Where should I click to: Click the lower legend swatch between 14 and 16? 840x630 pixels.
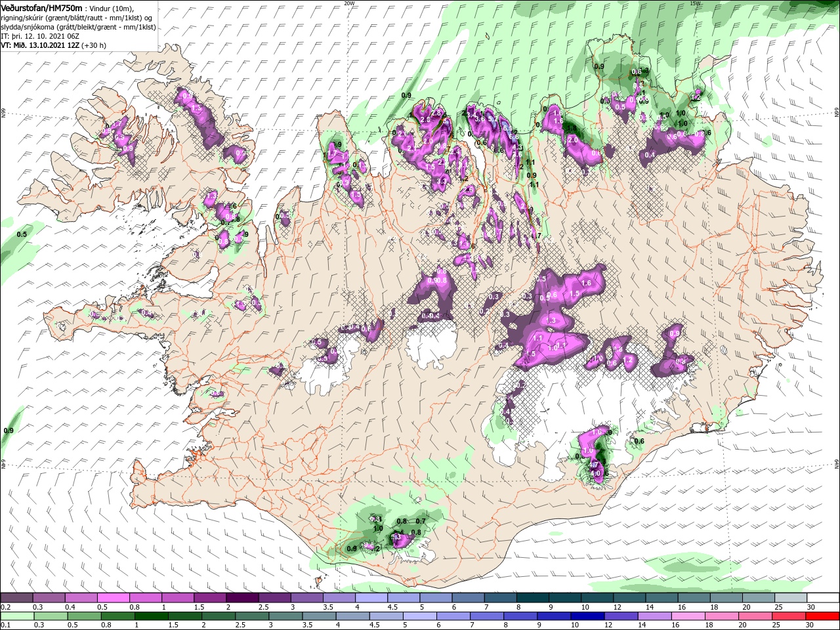[x=654, y=616]
